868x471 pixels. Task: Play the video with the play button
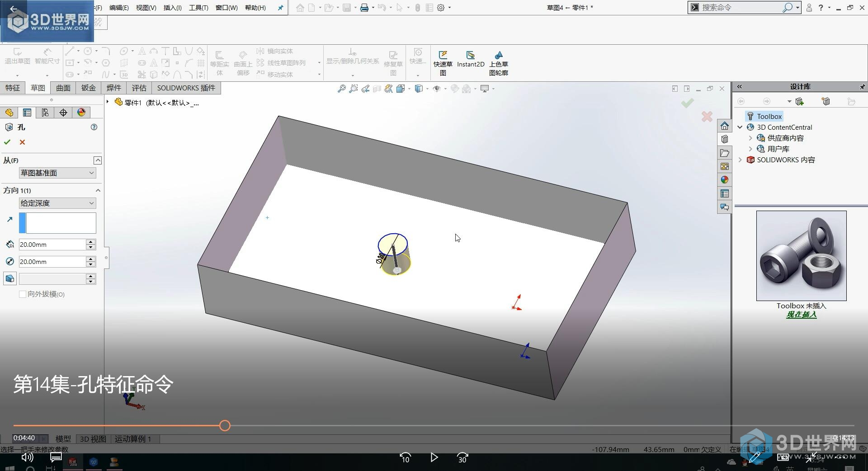pos(434,458)
